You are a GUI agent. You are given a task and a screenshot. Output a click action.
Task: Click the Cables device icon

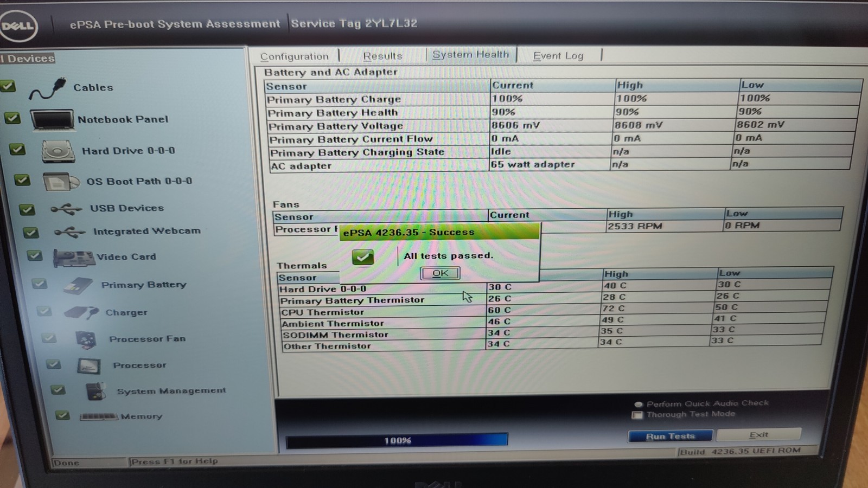click(48, 89)
